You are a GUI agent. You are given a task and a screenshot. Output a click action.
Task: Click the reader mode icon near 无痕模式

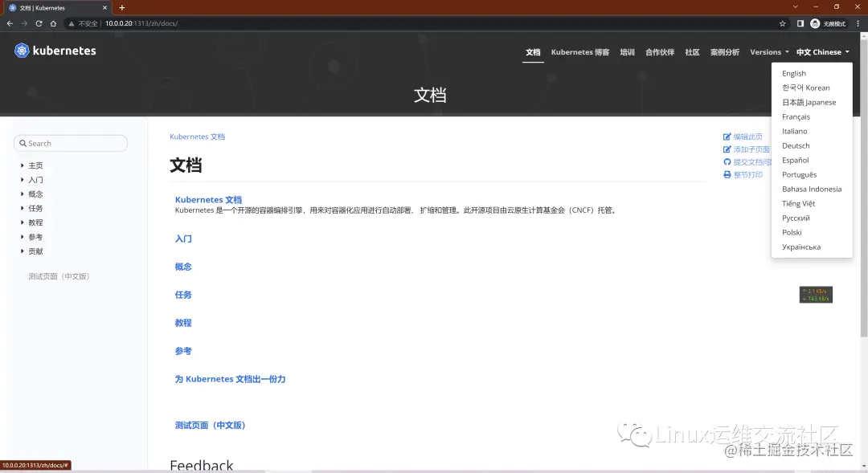click(x=800, y=23)
